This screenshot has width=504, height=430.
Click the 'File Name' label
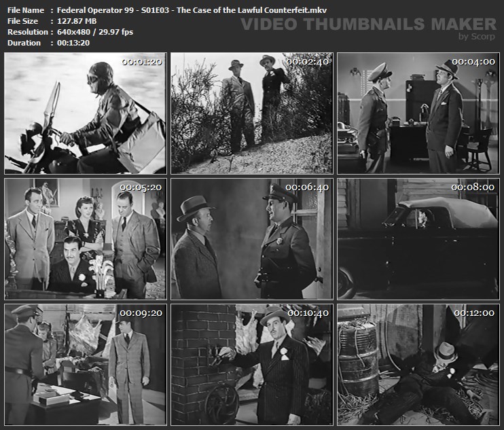(x=26, y=10)
